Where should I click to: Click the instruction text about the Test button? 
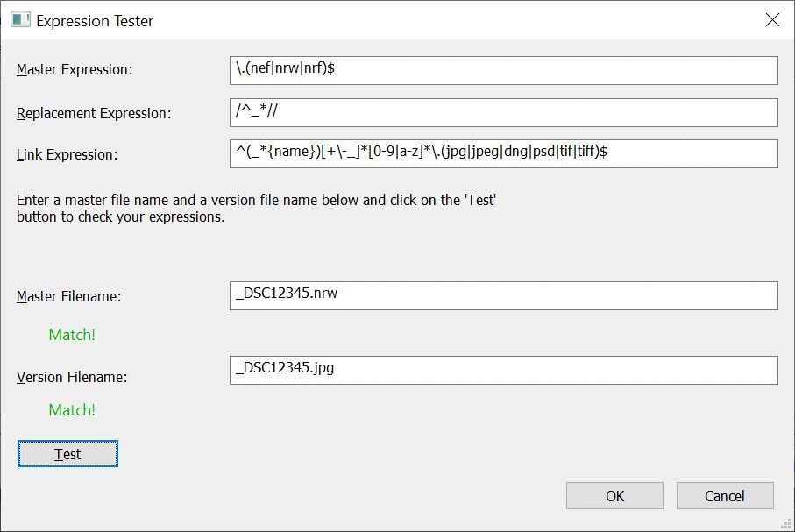click(x=256, y=209)
